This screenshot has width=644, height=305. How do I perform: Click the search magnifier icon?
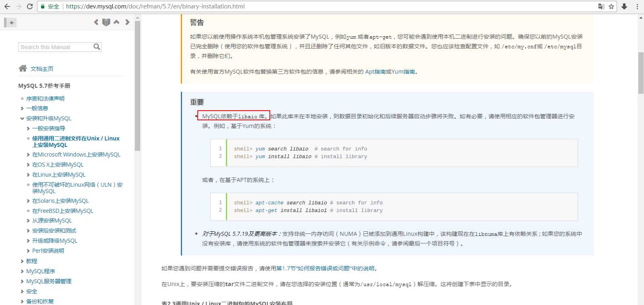tap(97, 47)
